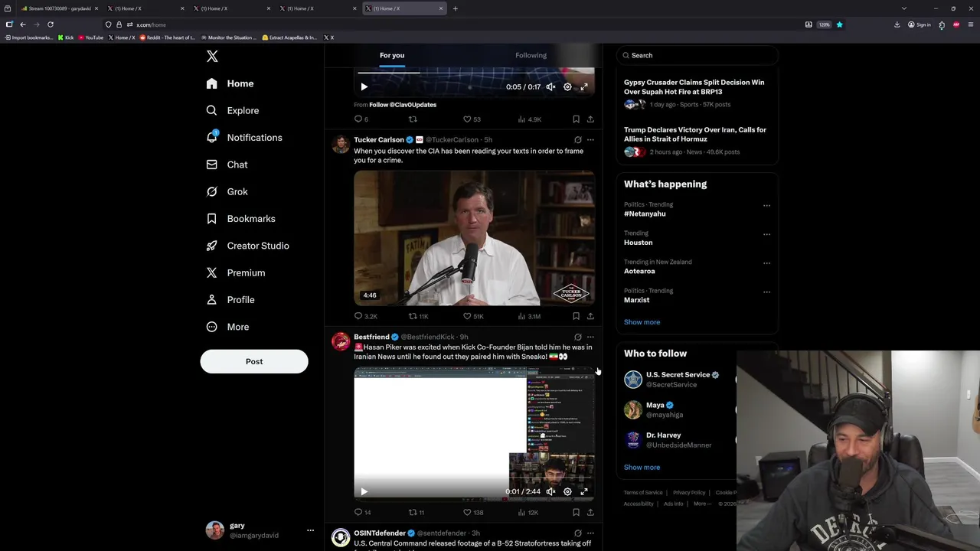The width and height of the screenshot is (980, 551).
Task: Repost the Tucker Carlson post with 11K reposts
Action: [418, 316]
